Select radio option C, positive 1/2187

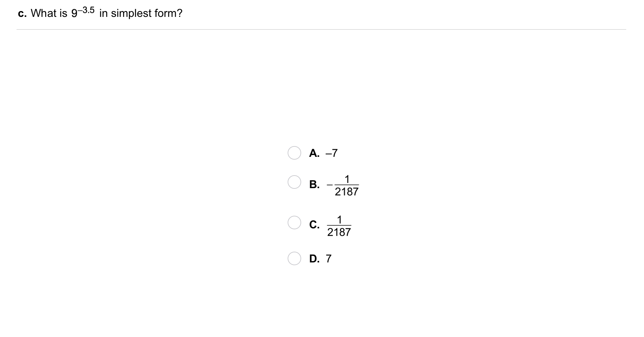point(294,223)
